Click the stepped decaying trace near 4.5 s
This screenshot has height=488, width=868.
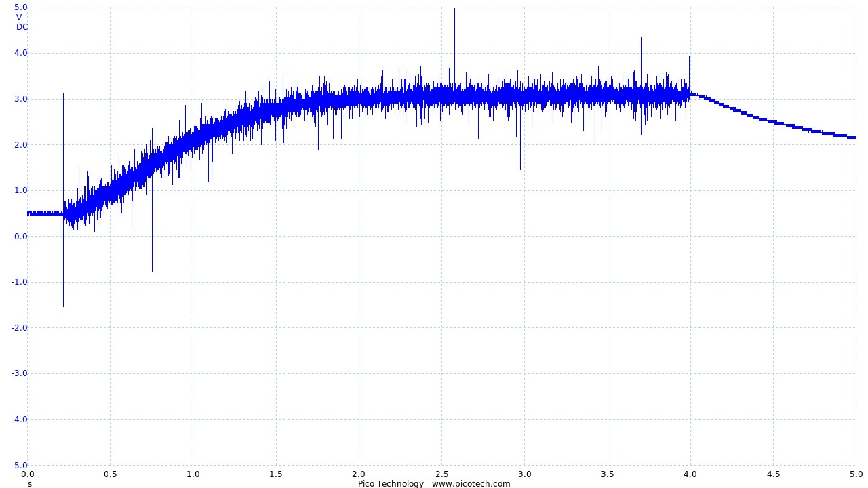tap(773, 122)
